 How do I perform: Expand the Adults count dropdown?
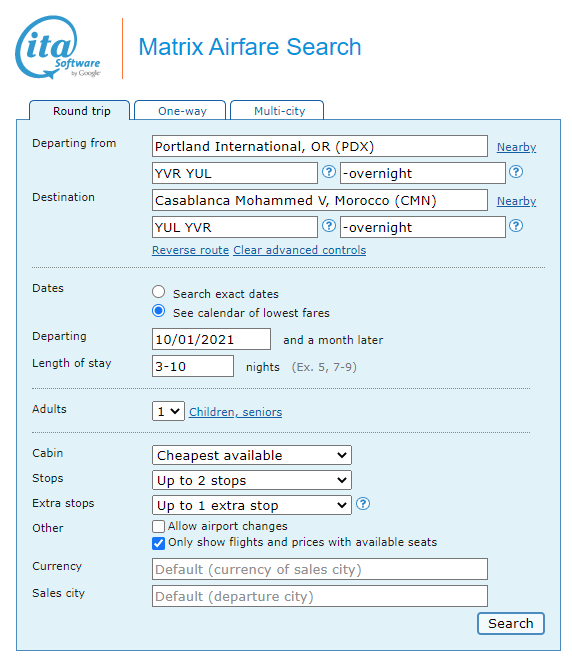[168, 411]
